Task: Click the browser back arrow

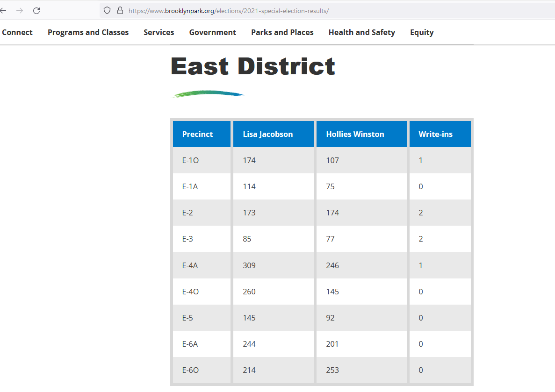Action: tap(3, 11)
